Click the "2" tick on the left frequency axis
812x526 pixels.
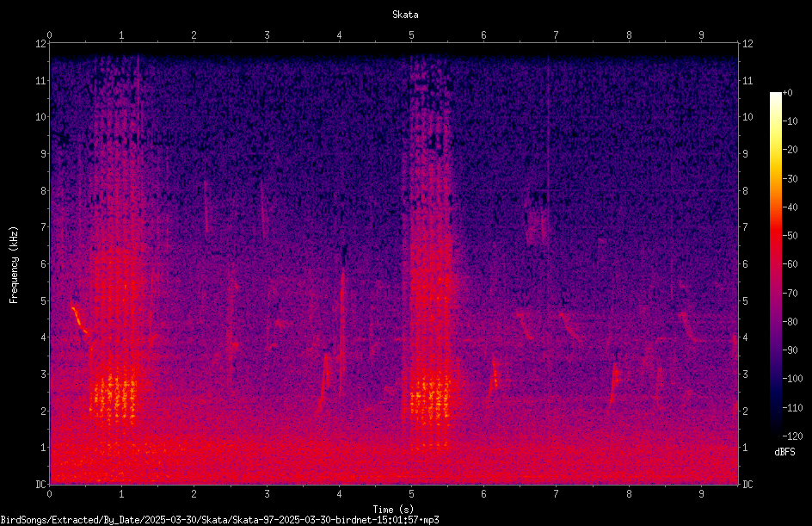(x=43, y=411)
